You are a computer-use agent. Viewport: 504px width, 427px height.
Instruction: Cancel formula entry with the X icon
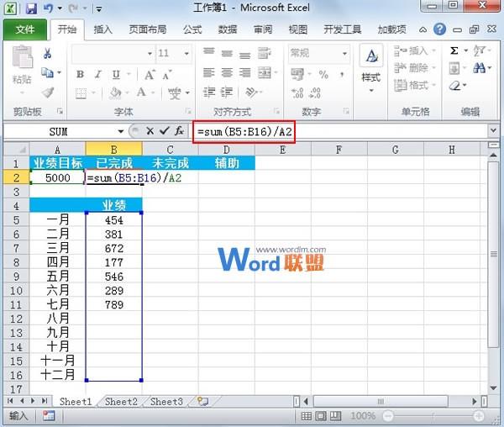click(x=150, y=131)
